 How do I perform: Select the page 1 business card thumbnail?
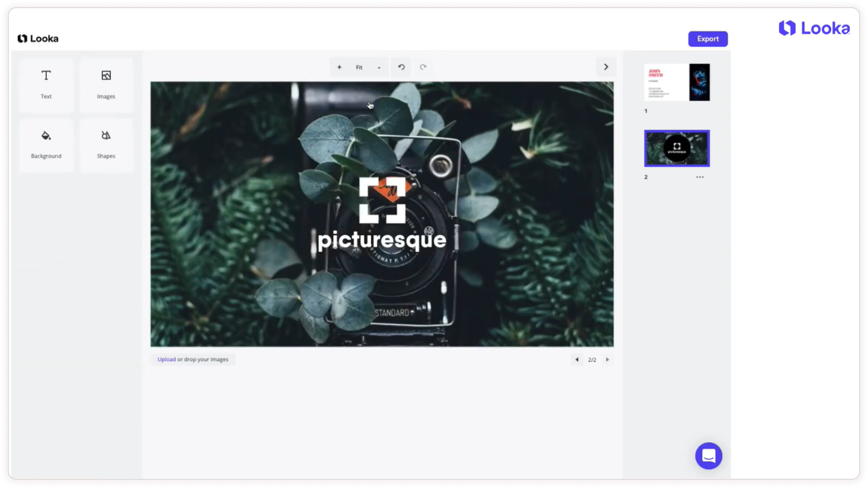point(677,83)
